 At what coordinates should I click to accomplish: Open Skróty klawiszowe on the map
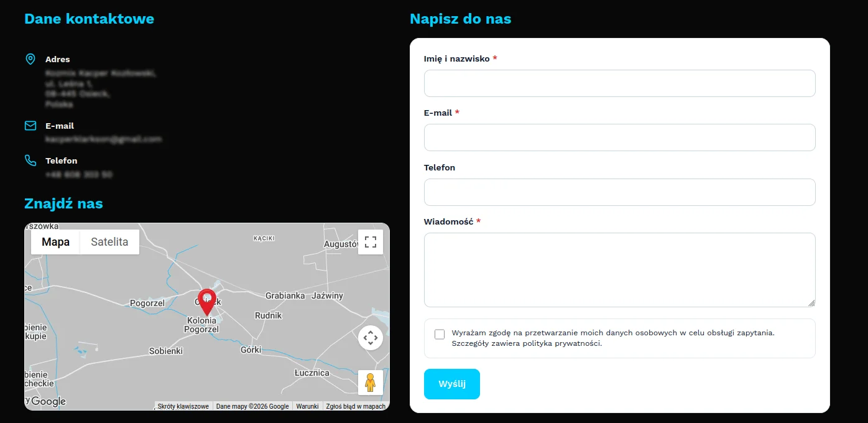(x=183, y=406)
